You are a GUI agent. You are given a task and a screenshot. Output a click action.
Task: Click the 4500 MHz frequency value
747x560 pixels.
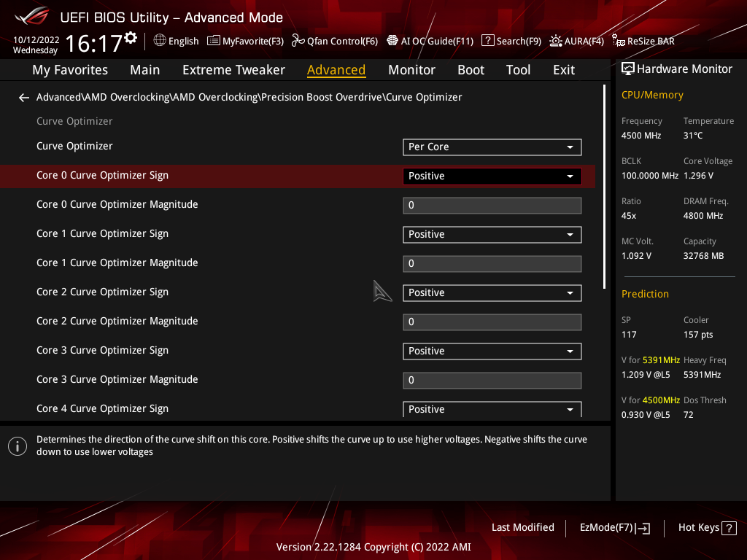(x=641, y=136)
